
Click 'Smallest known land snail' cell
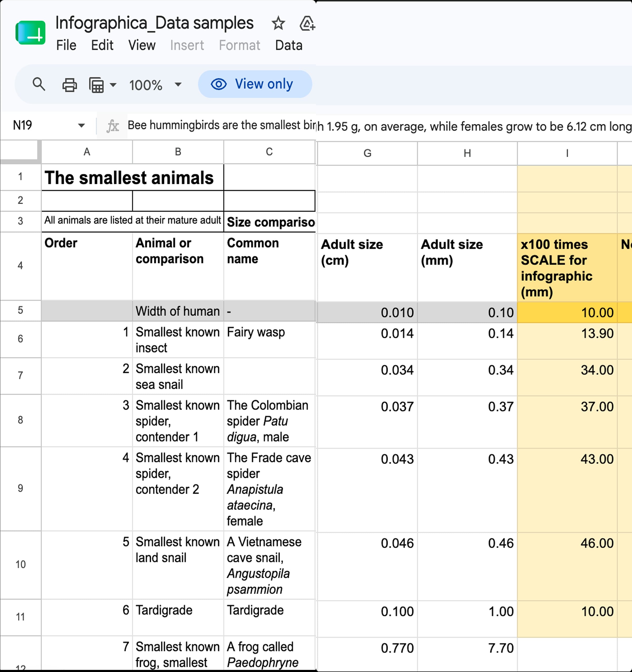tap(178, 565)
